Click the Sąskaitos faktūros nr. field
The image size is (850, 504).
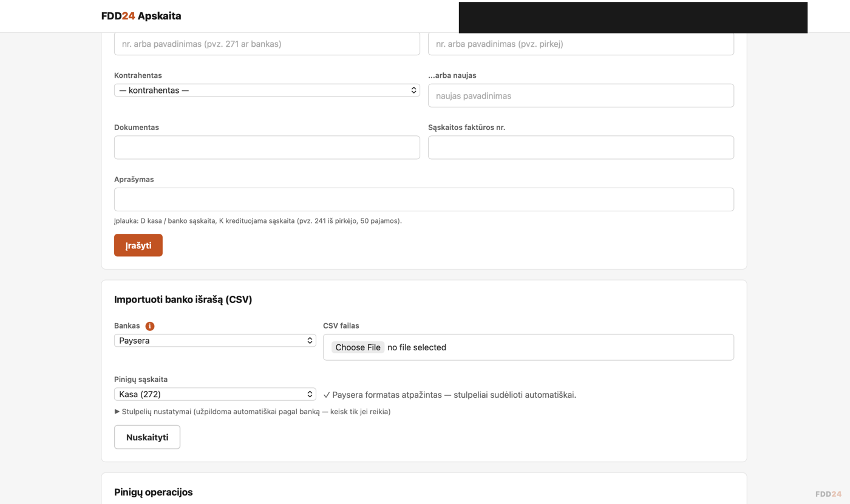(581, 148)
